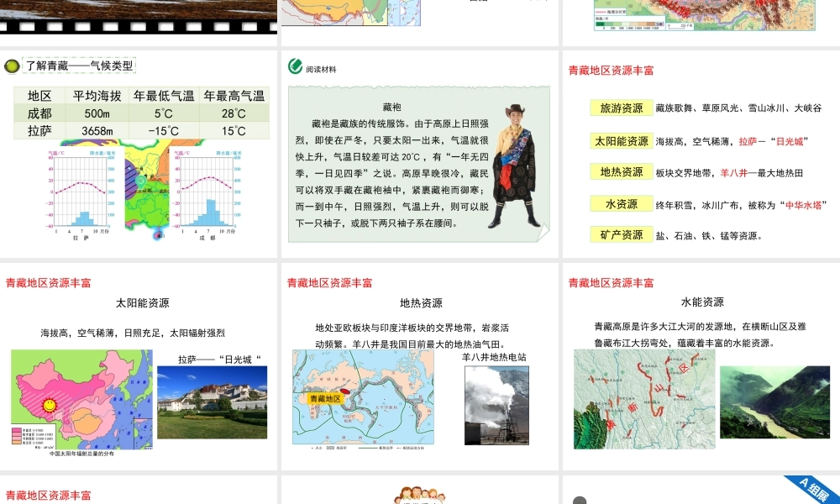Select the 了解青藏——气候类型 slide title
Screen dimensions: 840x504
coord(79,66)
